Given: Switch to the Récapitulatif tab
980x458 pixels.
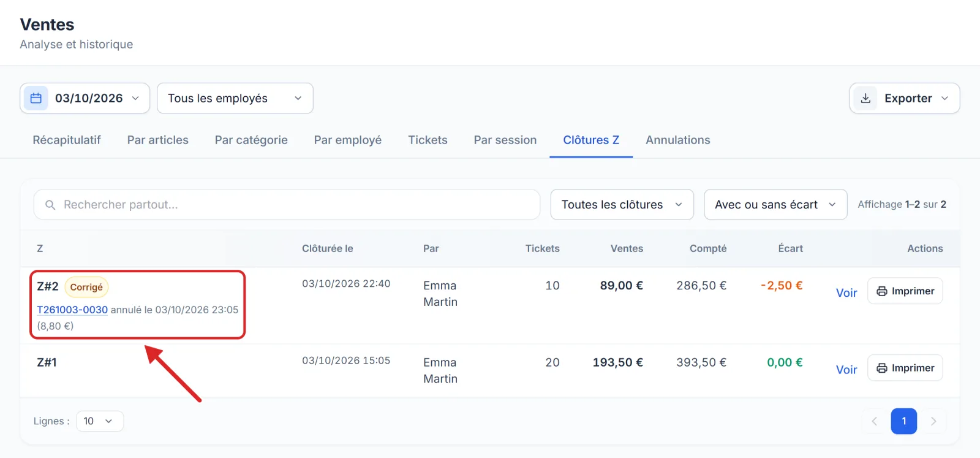Looking at the screenshot, I should (x=67, y=140).
